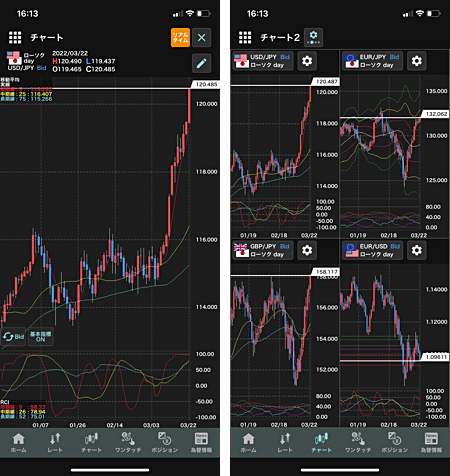The width and height of the screenshot is (450, 476).
Task: Open the grid menu on the チャート screen
Action: click(15, 37)
